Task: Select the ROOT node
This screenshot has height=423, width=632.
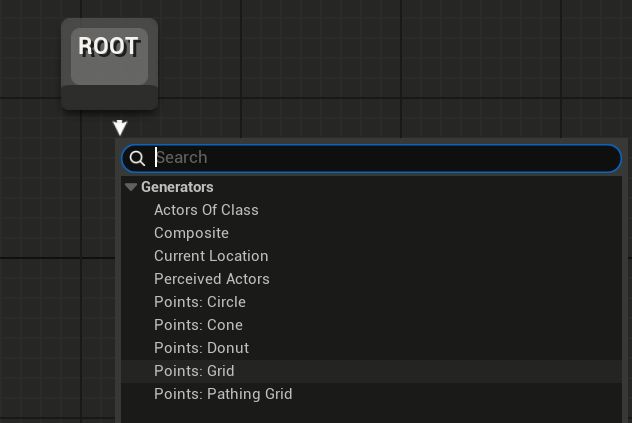Action: pos(109,64)
